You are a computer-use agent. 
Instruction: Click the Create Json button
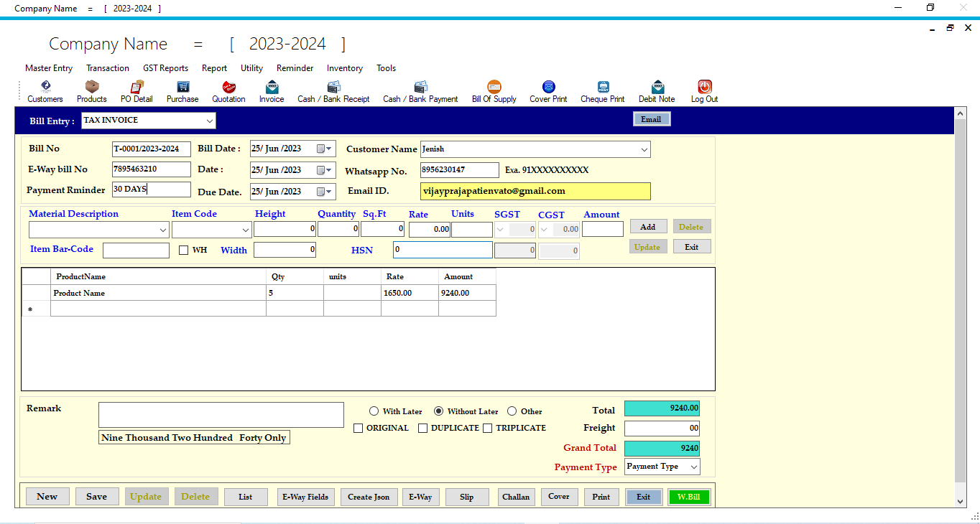(x=369, y=496)
